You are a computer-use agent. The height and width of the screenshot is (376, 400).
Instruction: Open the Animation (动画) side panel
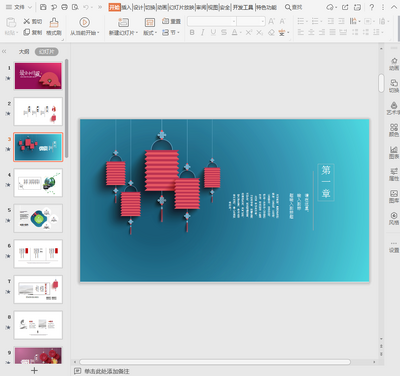click(x=394, y=64)
